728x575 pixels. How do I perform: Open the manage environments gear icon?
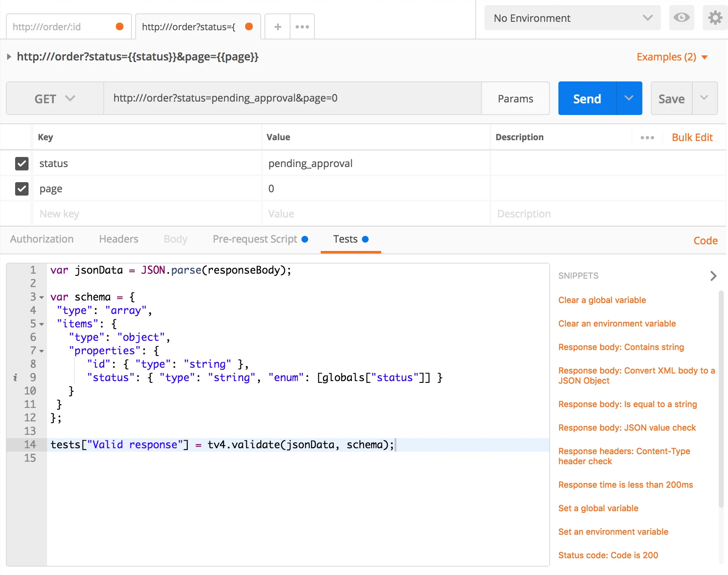tap(715, 18)
